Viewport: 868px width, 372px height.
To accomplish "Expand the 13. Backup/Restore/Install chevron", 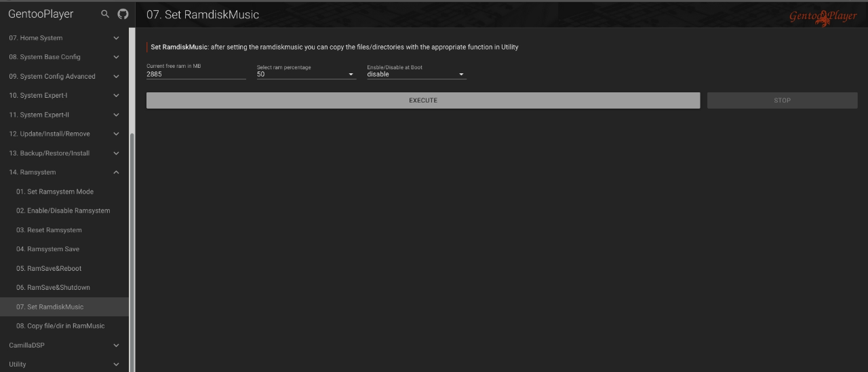I will click(116, 153).
